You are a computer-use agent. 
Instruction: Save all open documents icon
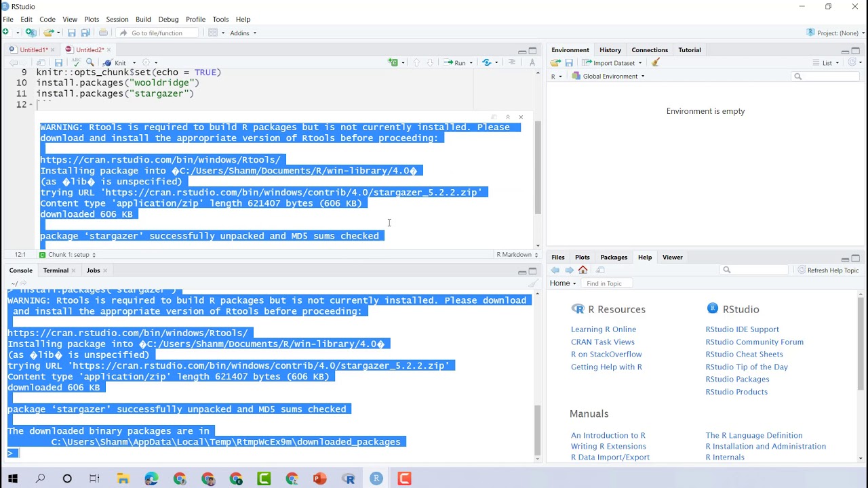[x=85, y=33]
